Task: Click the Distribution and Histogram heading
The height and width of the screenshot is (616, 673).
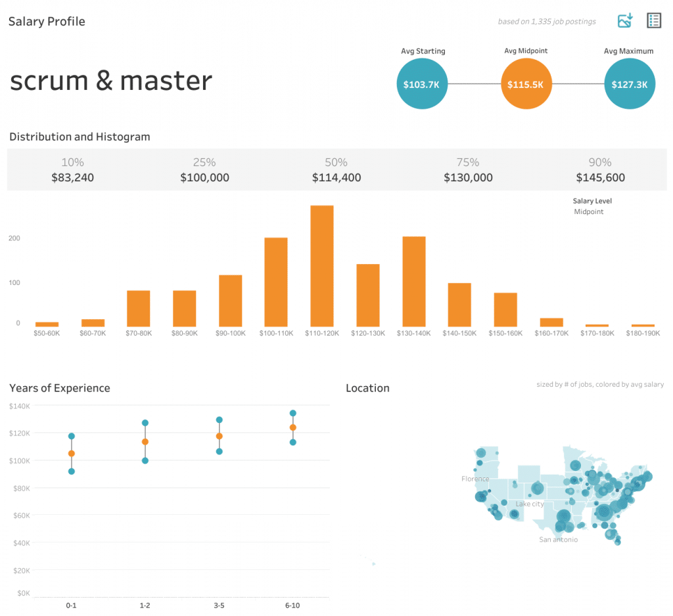Action: click(x=80, y=137)
